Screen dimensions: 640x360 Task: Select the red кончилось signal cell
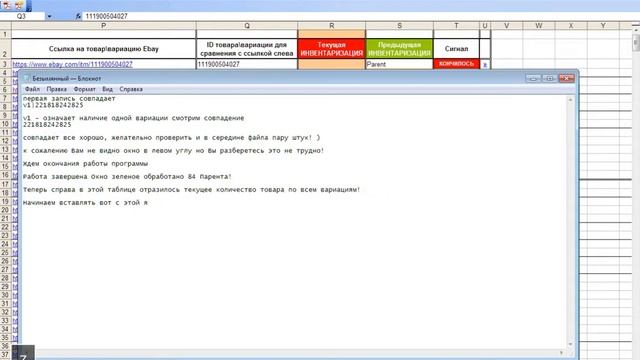tap(456, 64)
